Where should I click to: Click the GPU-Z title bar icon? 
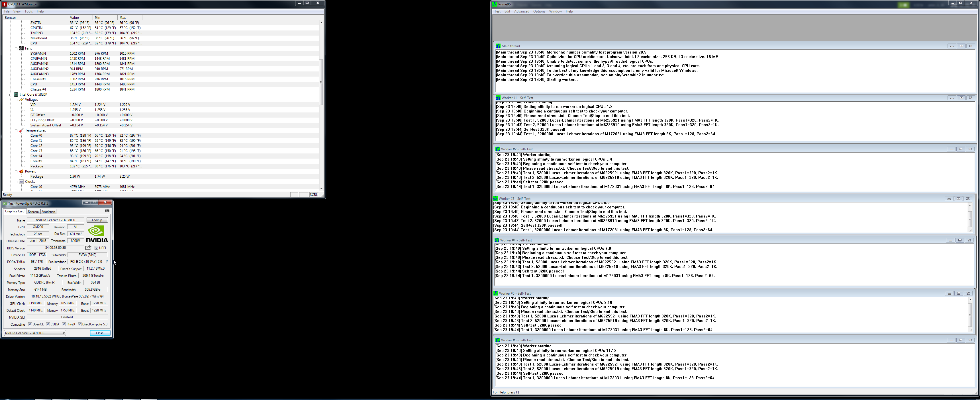click(5, 204)
